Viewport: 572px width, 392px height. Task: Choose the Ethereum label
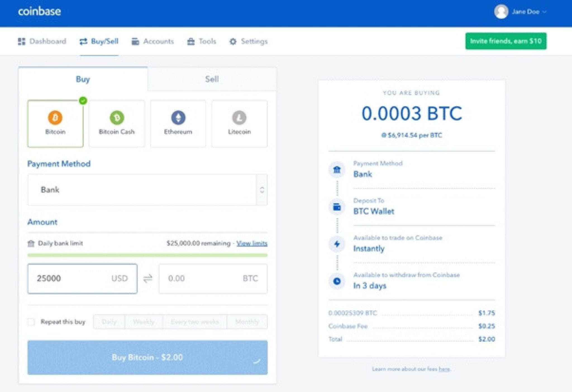[x=178, y=132]
